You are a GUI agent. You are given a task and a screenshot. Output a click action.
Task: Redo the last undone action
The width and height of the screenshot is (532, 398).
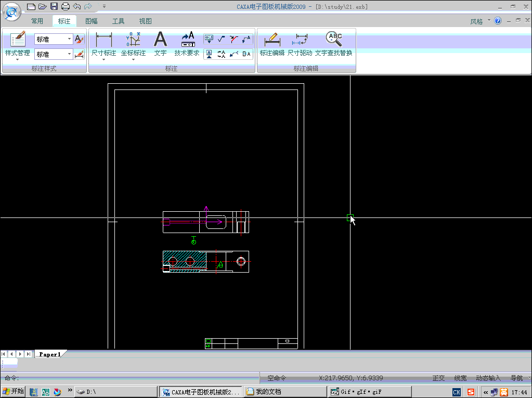88,6
